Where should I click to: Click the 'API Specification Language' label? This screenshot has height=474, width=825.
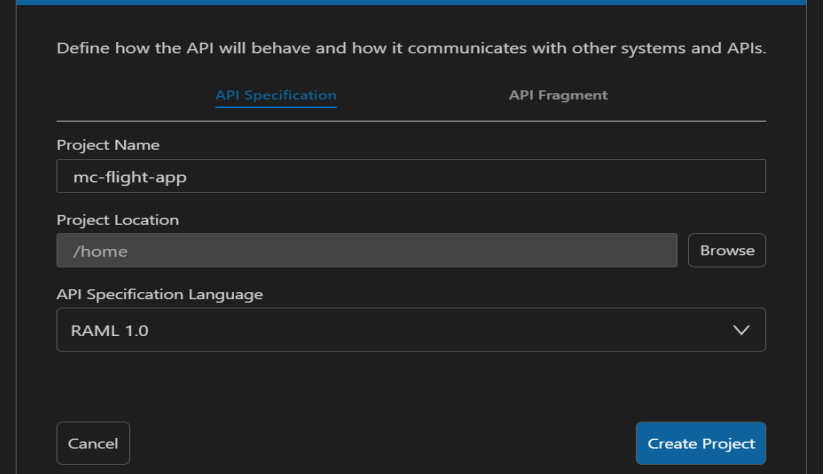pyautogui.click(x=160, y=294)
